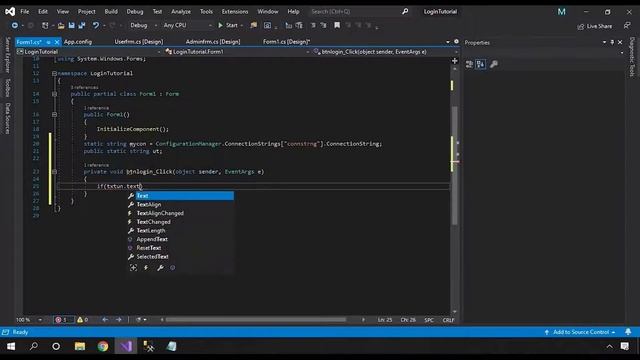Click the New Project toolbar icon
This screenshot has width=640, height=360.
pos(45,25)
